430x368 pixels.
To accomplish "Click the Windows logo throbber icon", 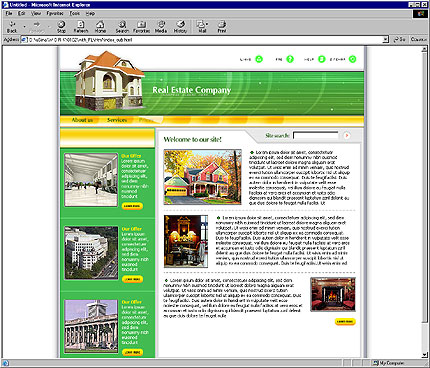I will [421, 14].
